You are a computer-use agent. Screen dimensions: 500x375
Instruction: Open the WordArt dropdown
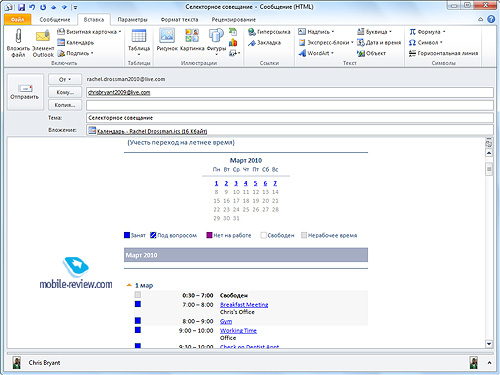pyautogui.click(x=316, y=53)
